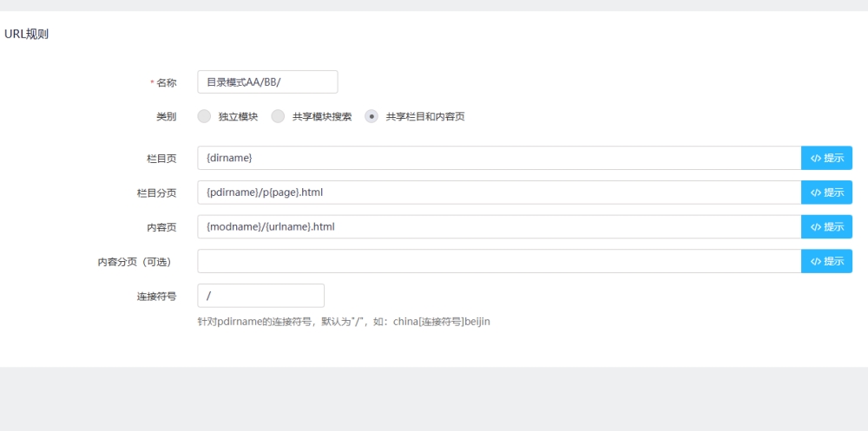Click the 名称 name input field
Image resolution: width=868 pixels, height=431 pixels.
[x=267, y=82]
